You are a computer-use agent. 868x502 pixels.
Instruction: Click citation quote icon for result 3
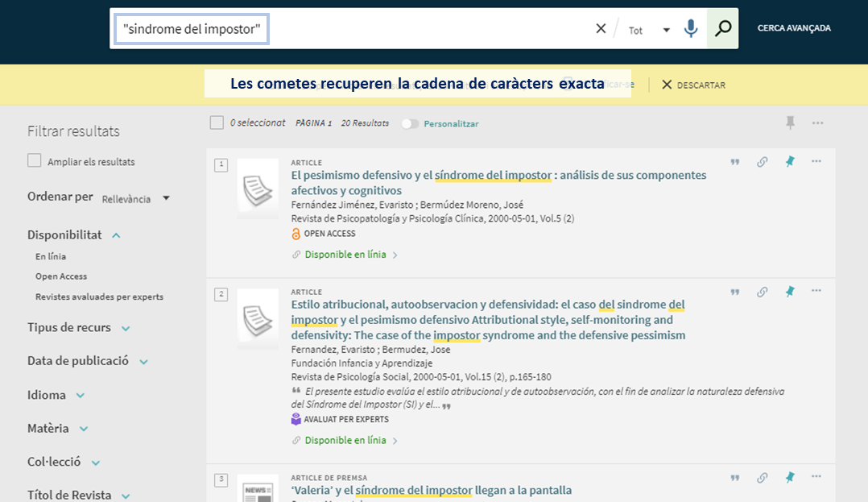click(x=734, y=478)
